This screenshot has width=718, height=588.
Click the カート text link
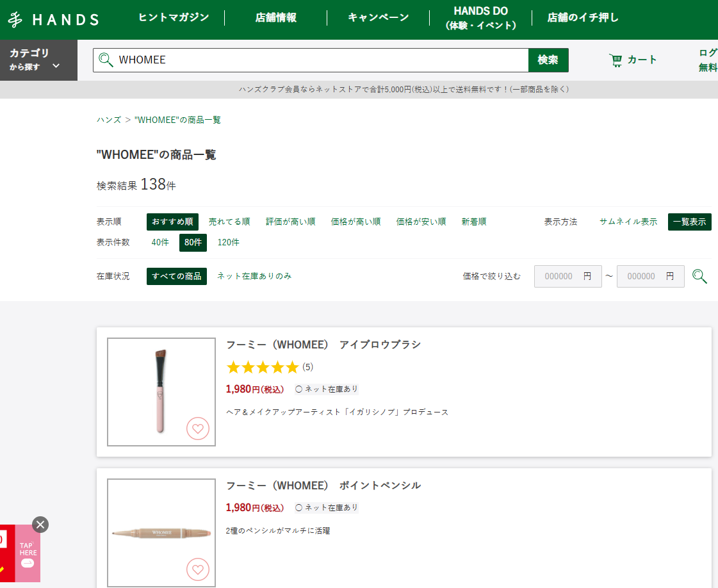642,60
